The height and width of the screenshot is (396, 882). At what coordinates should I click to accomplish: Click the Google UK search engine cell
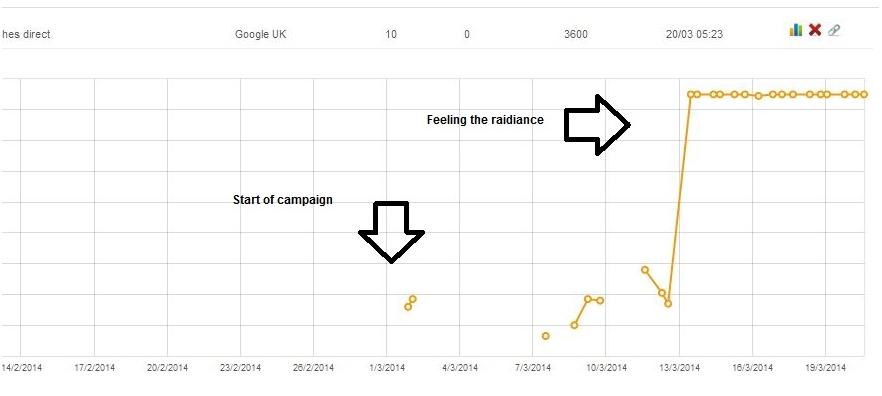[x=260, y=34]
